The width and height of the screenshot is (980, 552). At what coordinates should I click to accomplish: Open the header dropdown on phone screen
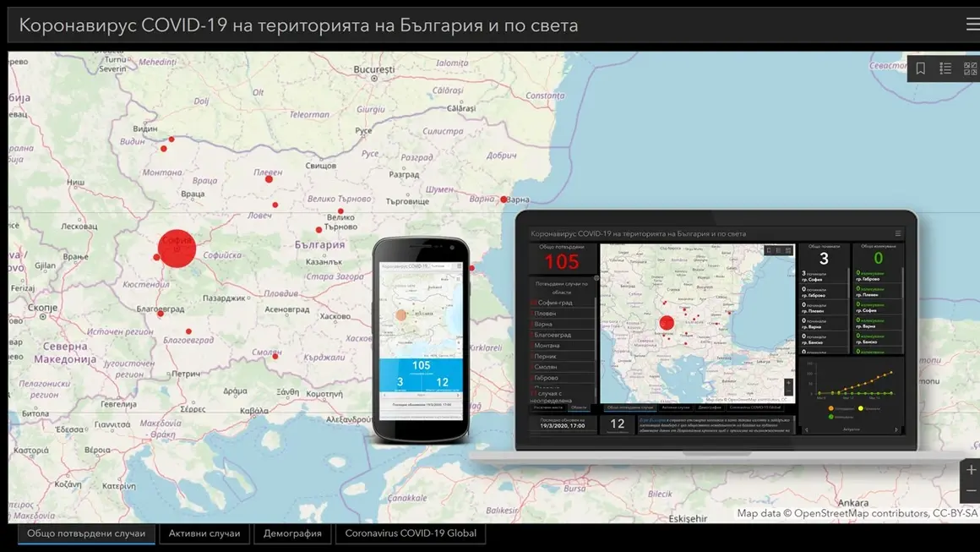tap(440, 265)
